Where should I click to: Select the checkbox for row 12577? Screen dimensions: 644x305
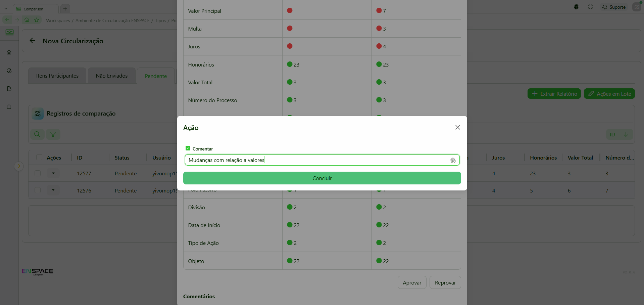pyautogui.click(x=38, y=173)
